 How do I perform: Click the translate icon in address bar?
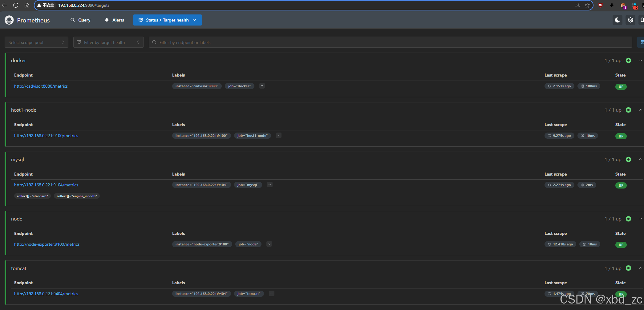point(577,5)
